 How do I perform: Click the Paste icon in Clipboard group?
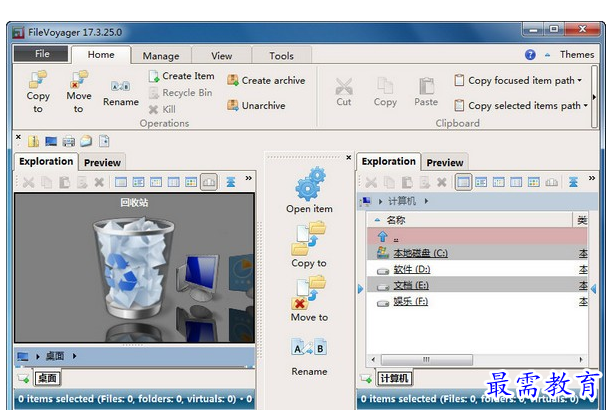click(x=426, y=86)
